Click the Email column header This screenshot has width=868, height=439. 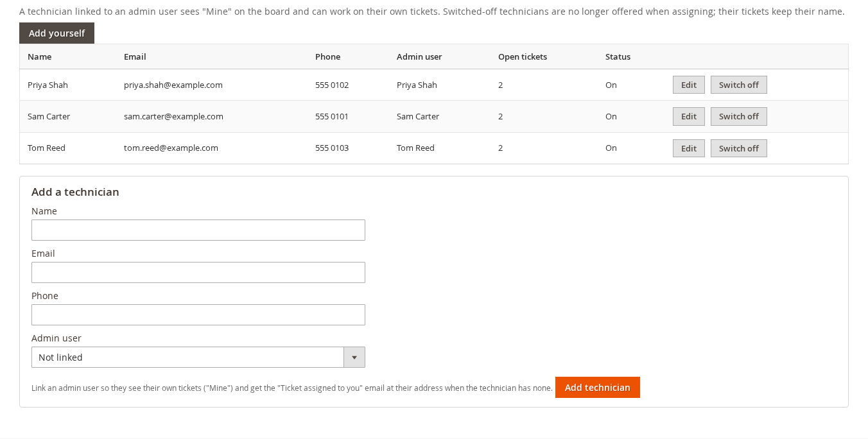135,56
